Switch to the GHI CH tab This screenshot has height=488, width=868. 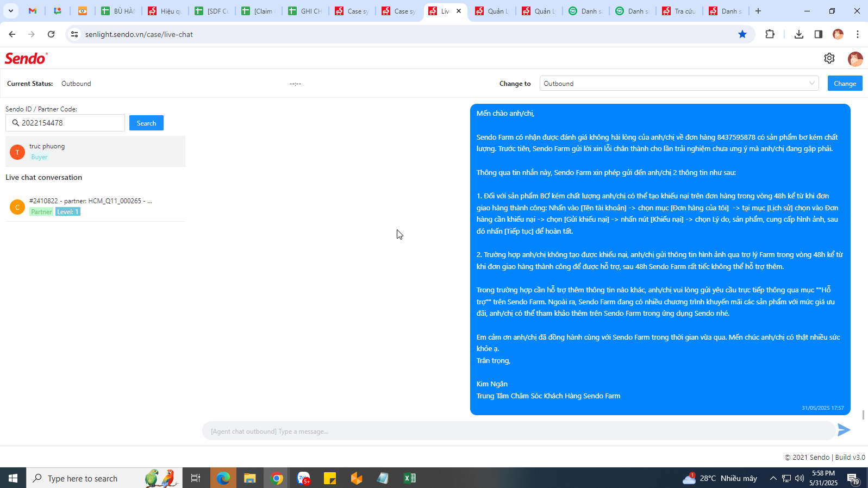(x=305, y=11)
